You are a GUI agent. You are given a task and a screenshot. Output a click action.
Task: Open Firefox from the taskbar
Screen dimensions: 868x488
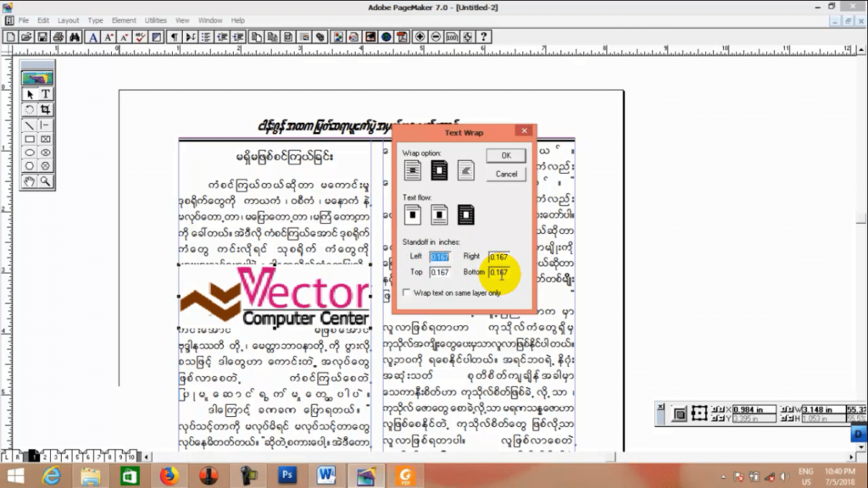point(169,475)
